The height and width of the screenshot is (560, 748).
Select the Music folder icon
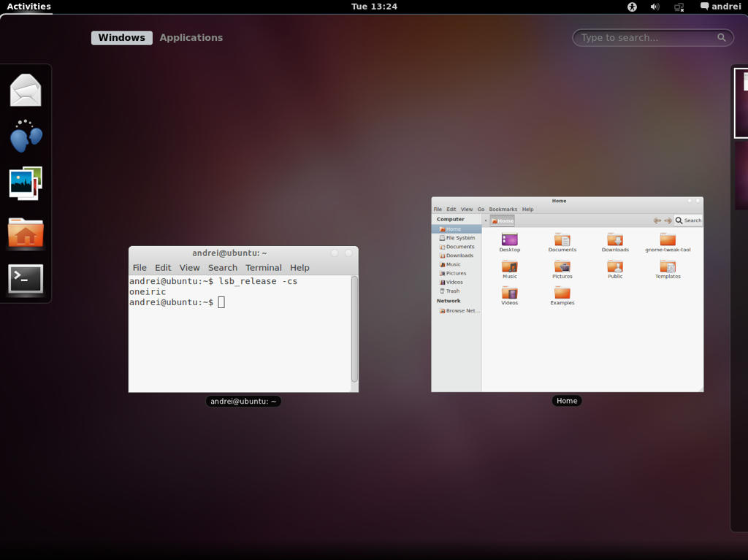pos(509,269)
